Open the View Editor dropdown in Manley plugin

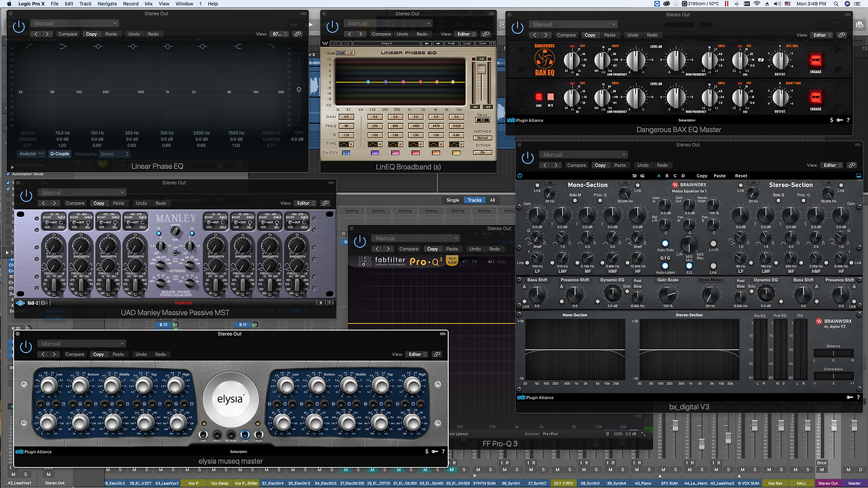pos(306,203)
